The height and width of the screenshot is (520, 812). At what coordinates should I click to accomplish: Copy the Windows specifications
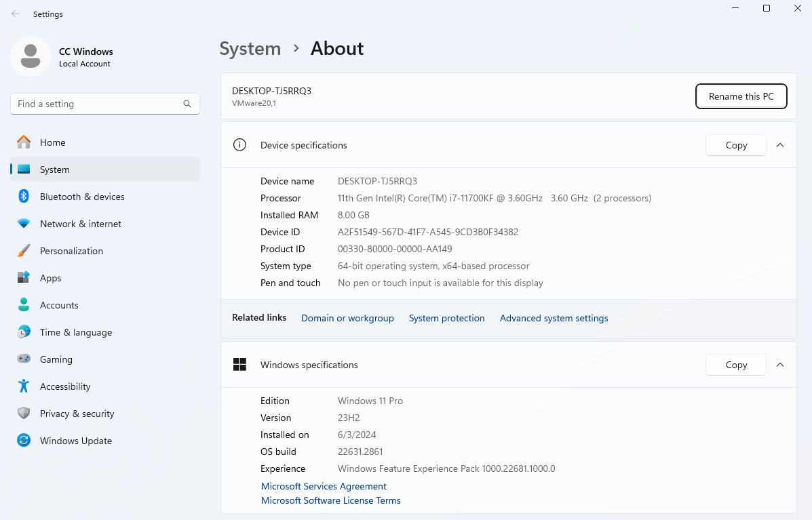[736, 365]
